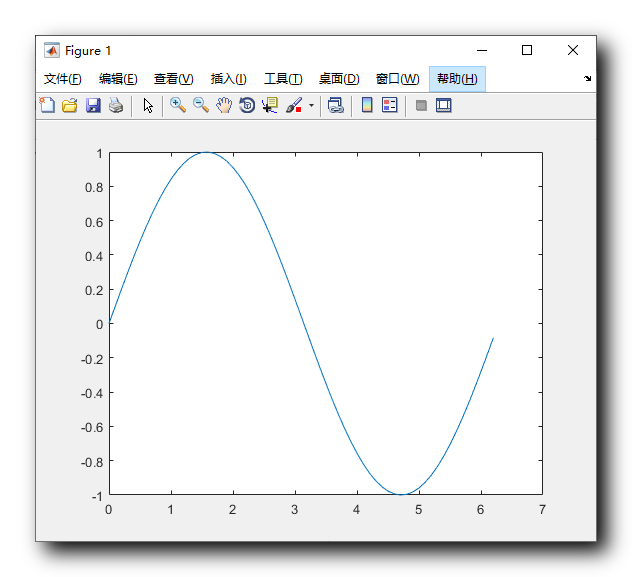Select the Edit Plot arrow tool
The width and height of the screenshot is (632, 577).
148,106
